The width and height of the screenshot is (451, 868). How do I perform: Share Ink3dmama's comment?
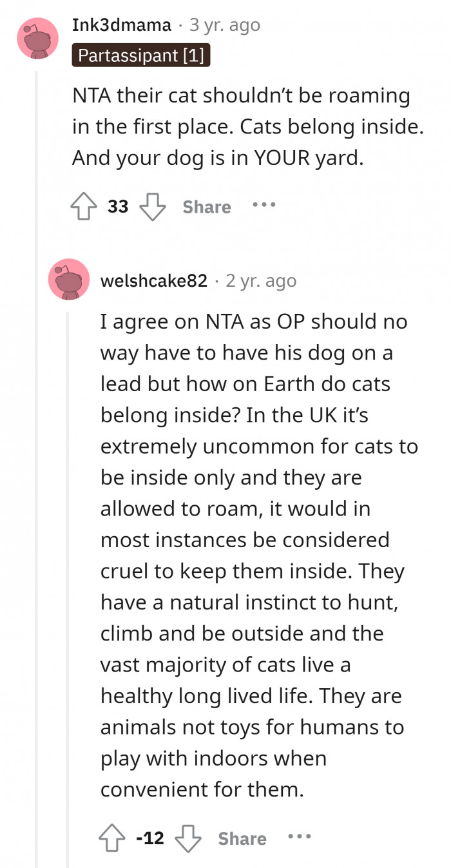pos(205,207)
